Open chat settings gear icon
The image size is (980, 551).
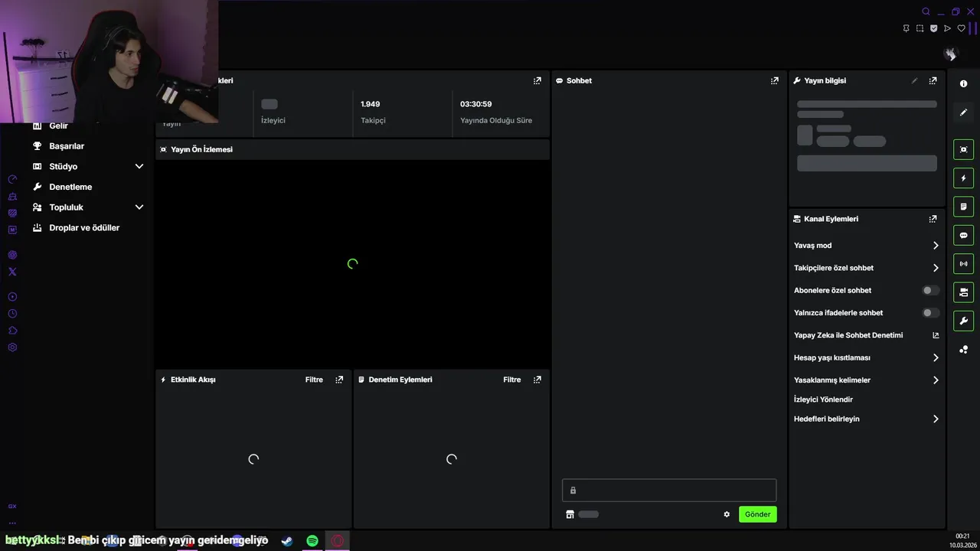(x=727, y=514)
